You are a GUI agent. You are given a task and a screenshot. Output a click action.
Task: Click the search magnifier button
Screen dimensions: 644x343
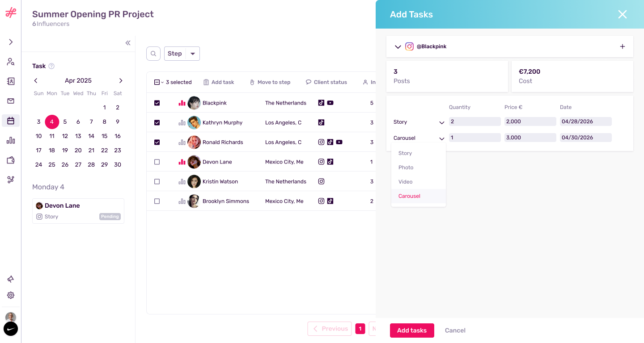pyautogui.click(x=153, y=54)
